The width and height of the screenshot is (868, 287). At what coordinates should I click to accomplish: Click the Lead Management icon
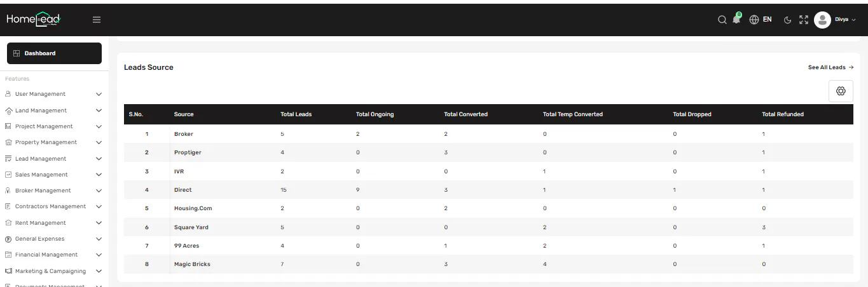8,159
